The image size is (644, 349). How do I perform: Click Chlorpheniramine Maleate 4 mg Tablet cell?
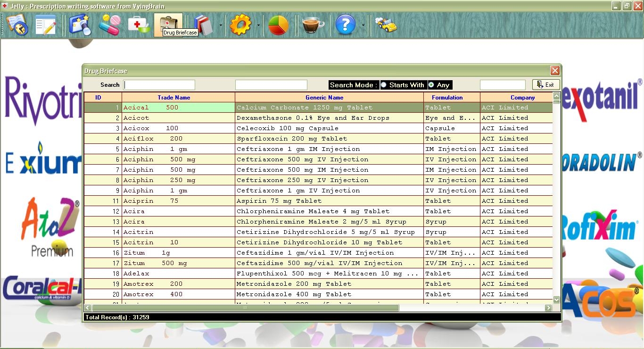point(329,211)
